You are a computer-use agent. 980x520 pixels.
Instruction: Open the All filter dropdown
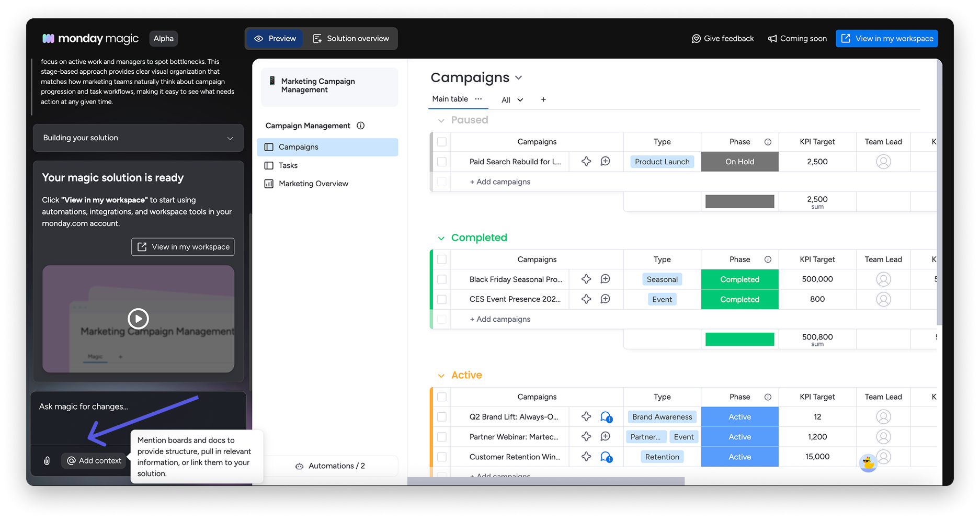(512, 100)
